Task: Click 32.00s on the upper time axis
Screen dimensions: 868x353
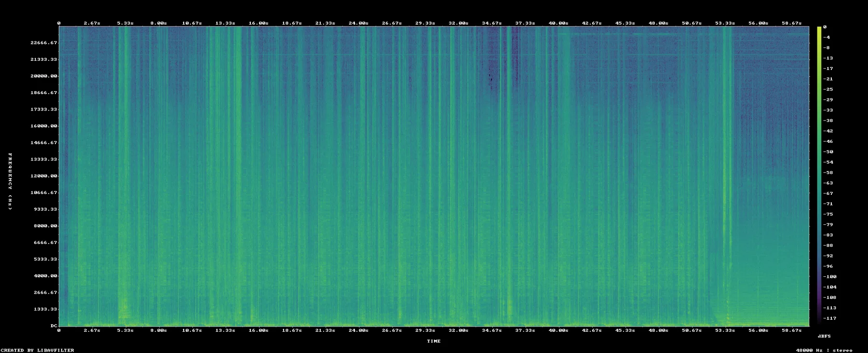Action: 458,23
